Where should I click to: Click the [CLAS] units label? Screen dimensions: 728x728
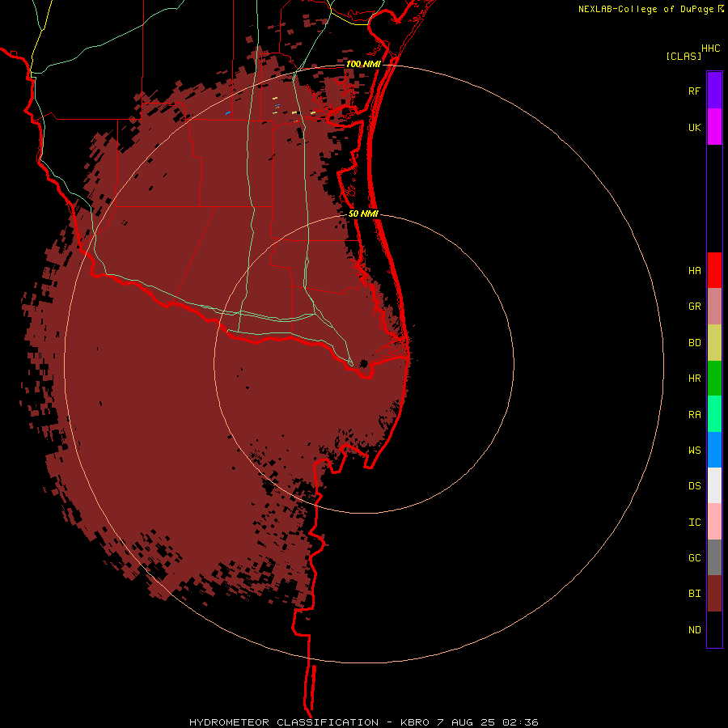[684, 56]
